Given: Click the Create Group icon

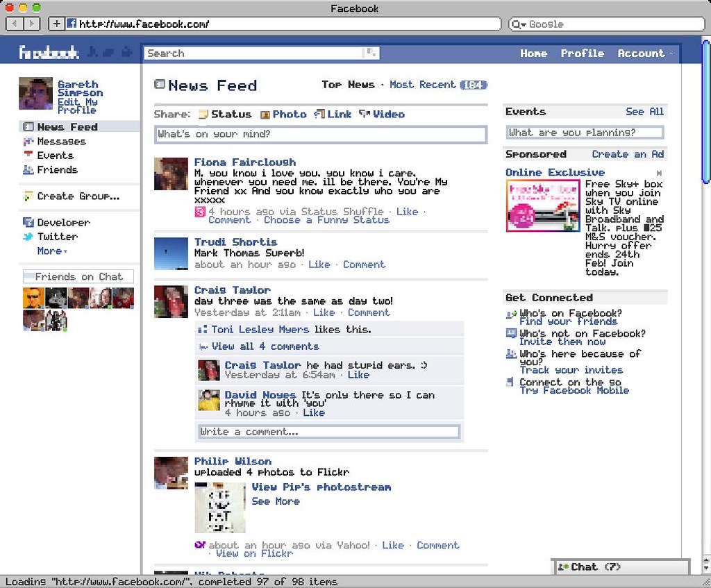Looking at the screenshot, I should [28, 196].
